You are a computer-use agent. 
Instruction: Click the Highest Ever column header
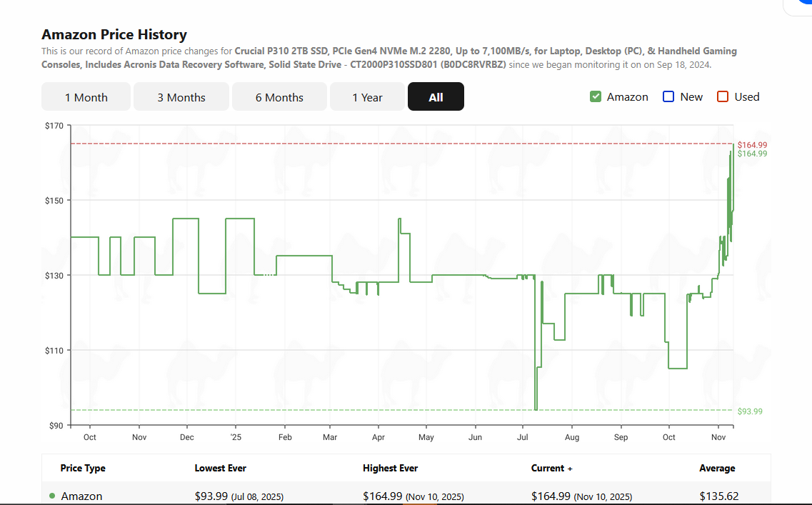pos(390,469)
